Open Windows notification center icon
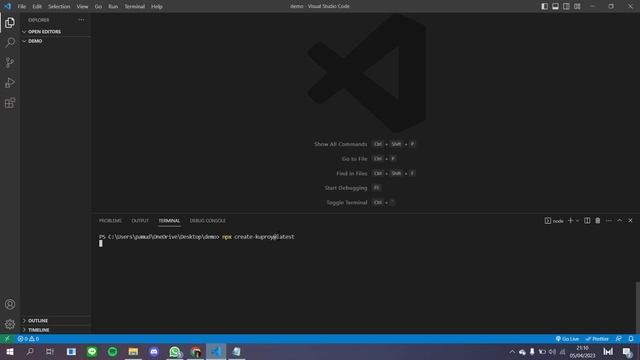Image resolution: width=640 pixels, height=360 pixels. pos(627,352)
